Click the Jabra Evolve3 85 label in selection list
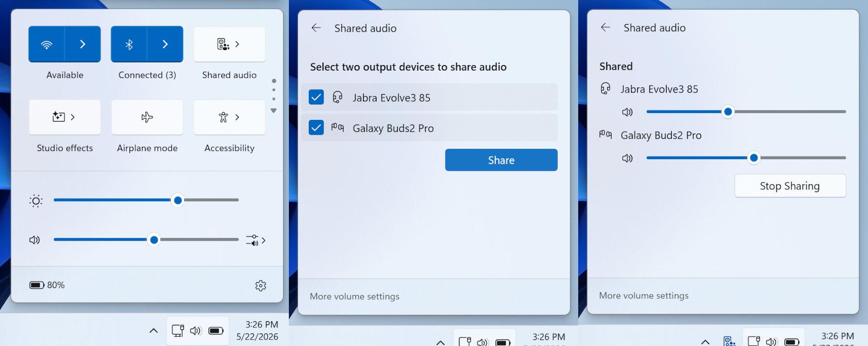This screenshot has height=346, width=868. 392,98
